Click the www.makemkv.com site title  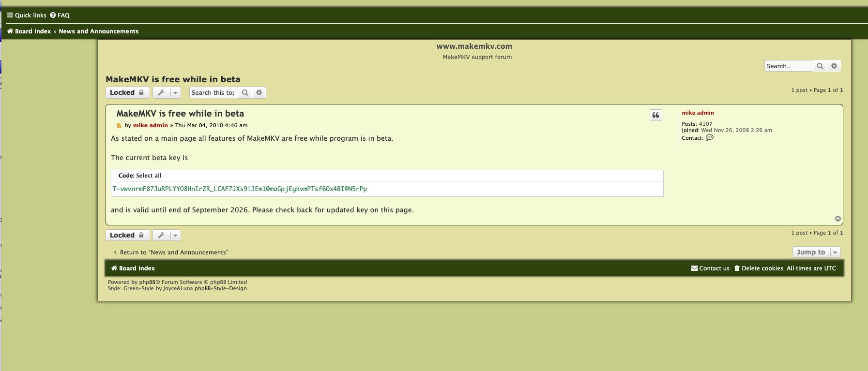click(474, 46)
